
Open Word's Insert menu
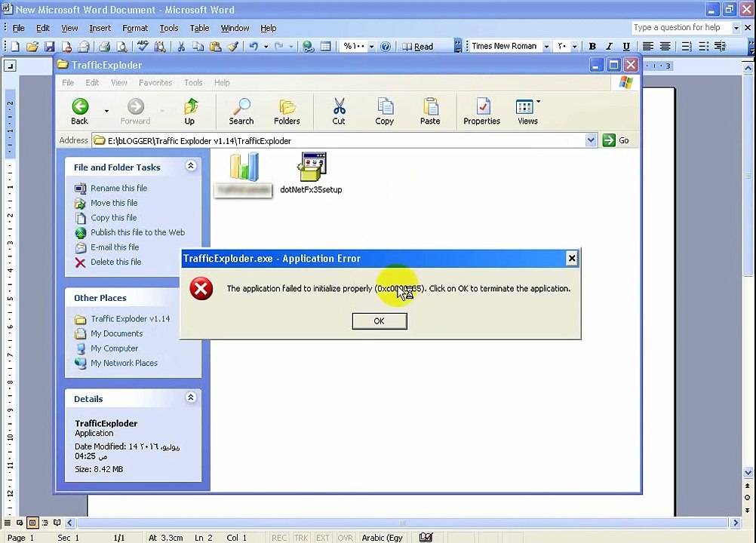100,28
